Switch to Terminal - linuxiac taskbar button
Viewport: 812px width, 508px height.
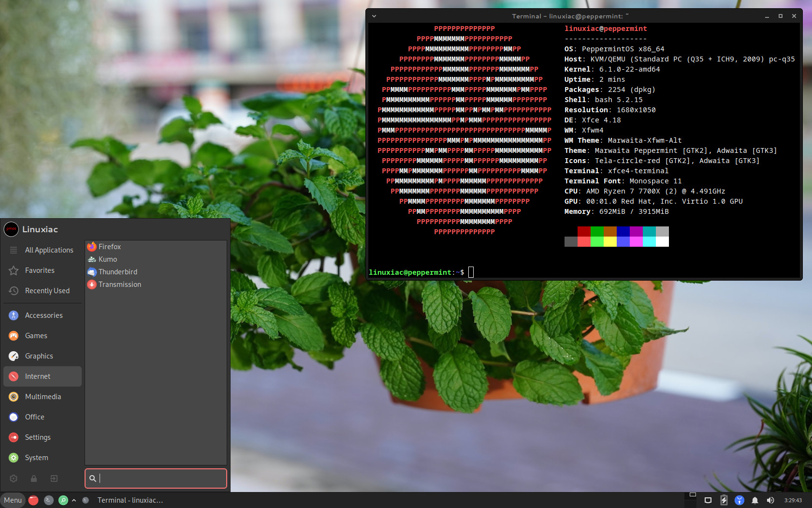coord(124,500)
